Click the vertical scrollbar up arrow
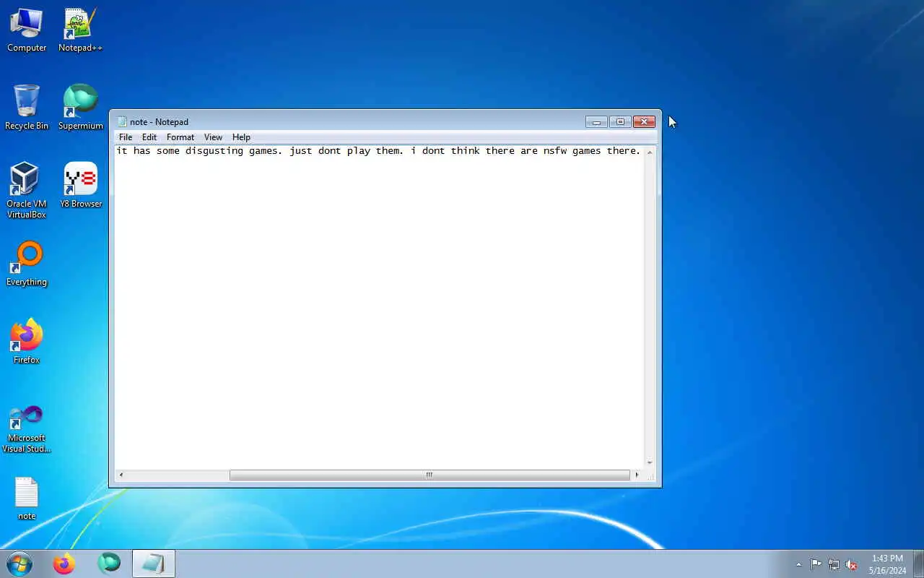This screenshot has width=924, height=578. [x=650, y=152]
